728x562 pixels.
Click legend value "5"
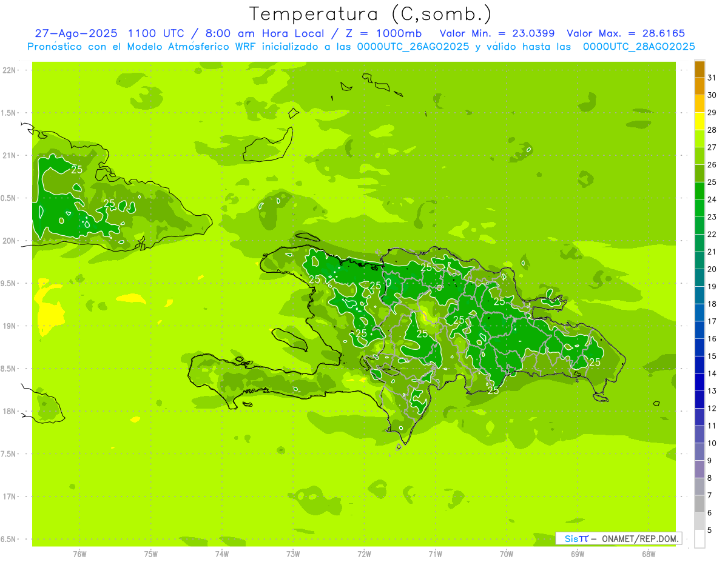coord(710,530)
